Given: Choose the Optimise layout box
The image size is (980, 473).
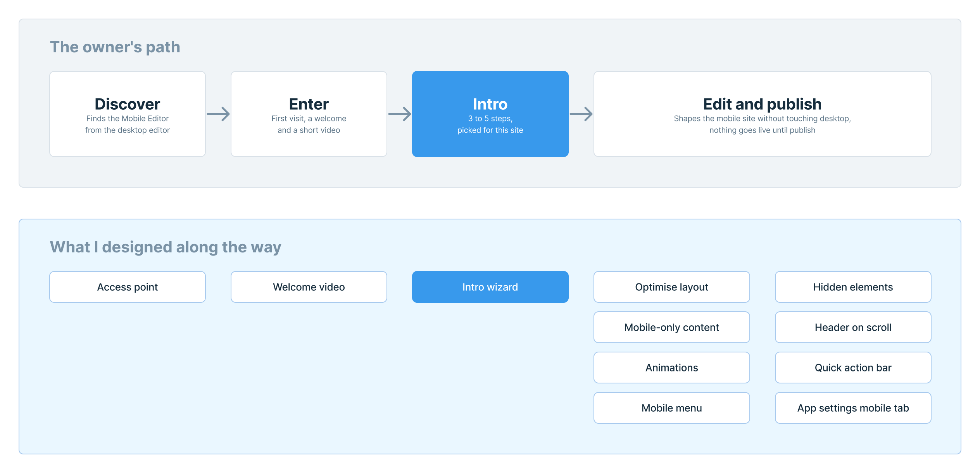Looking at the screenshot, I should click(x=672, y=287).
